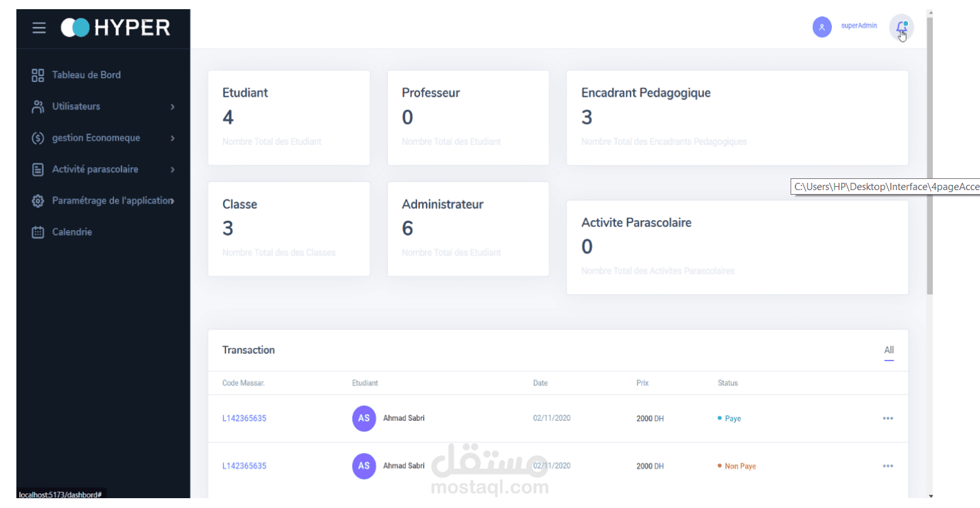Open code L142365635 in the Paye row
980x508 pixels.
click(x=245, y=418)
